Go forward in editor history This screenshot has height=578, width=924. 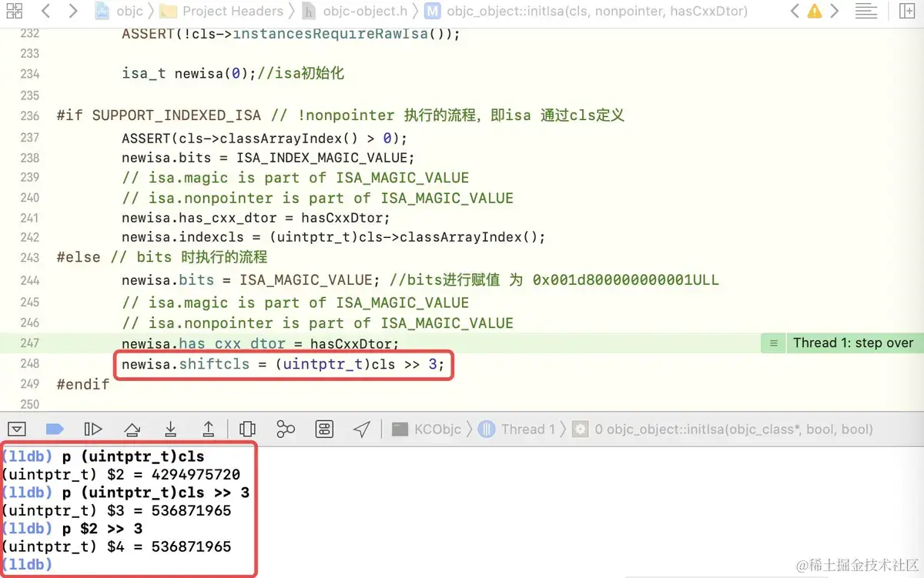[72, 11]
